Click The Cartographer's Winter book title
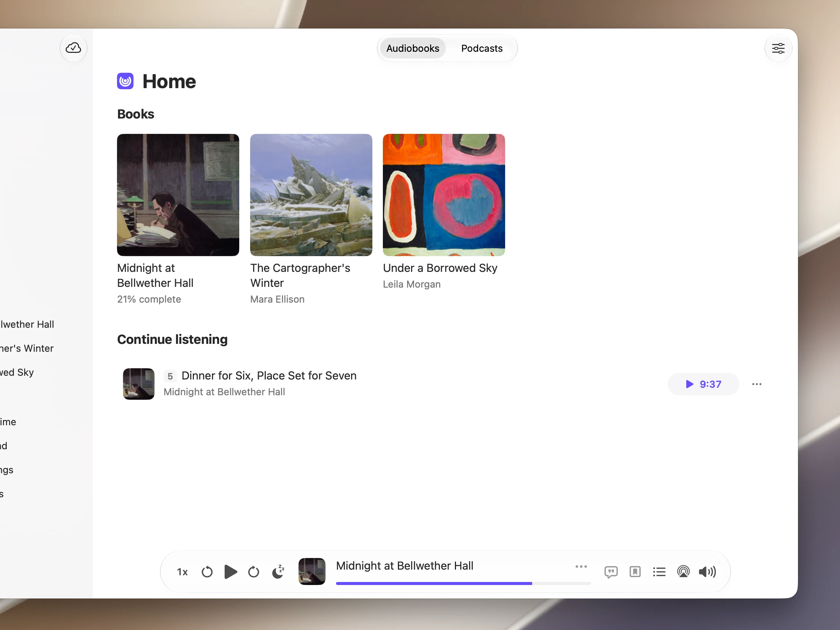 tap(300, 275)
